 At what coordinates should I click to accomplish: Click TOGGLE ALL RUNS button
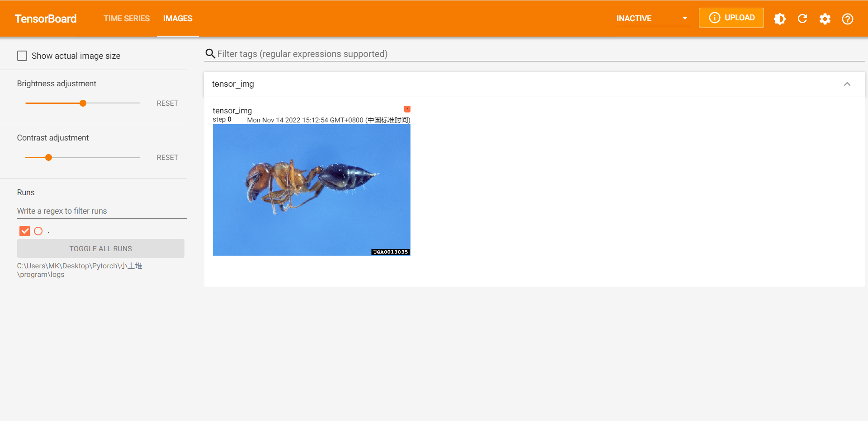(x=101, y=248)
